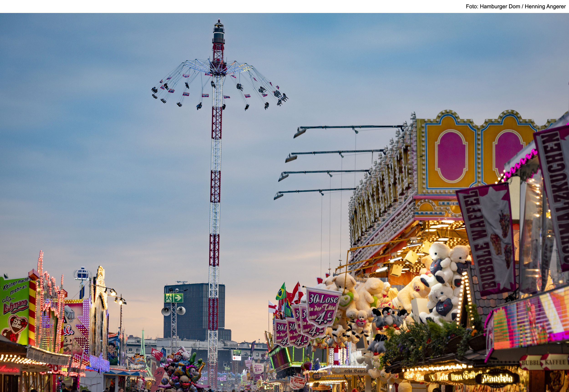Click the lighthouse top of the tower

pos(218,32)
